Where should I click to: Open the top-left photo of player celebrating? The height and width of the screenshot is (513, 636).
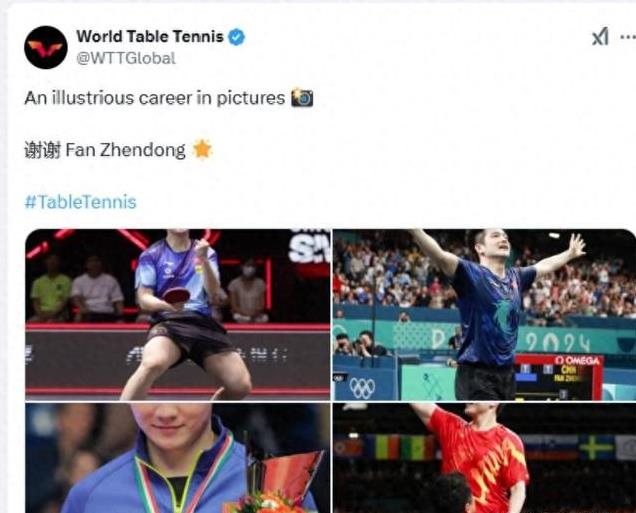pos(178,315)
